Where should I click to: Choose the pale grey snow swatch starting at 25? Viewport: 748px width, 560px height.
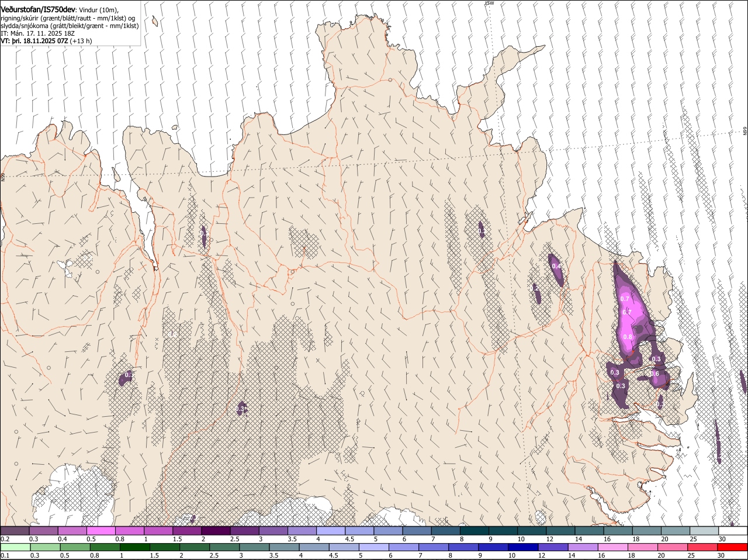point(704,531)
